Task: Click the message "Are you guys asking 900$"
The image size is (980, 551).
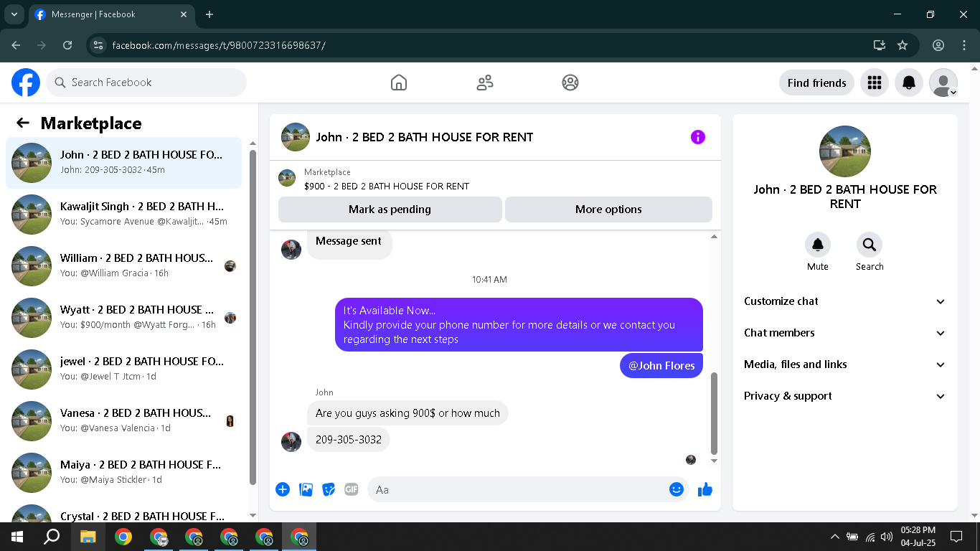Action: [407, 413]
